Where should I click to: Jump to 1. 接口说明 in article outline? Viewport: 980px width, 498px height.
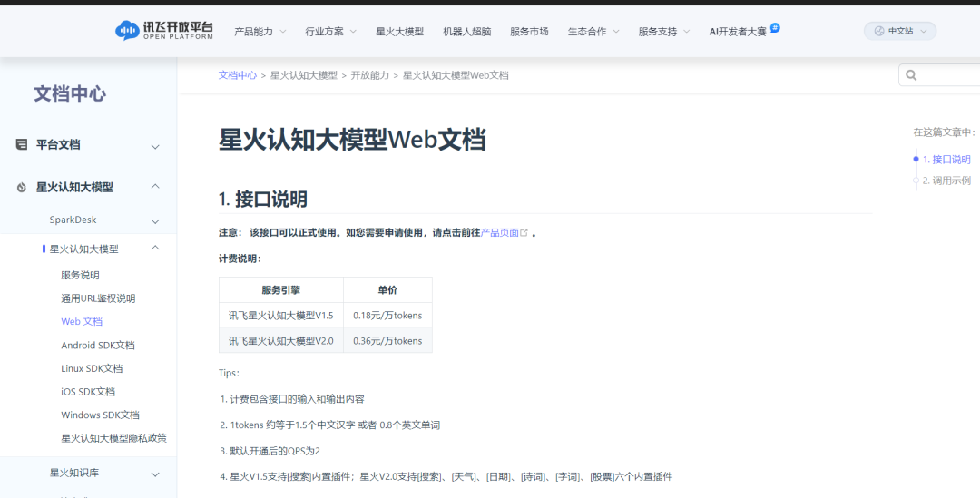tap(946, 160)
